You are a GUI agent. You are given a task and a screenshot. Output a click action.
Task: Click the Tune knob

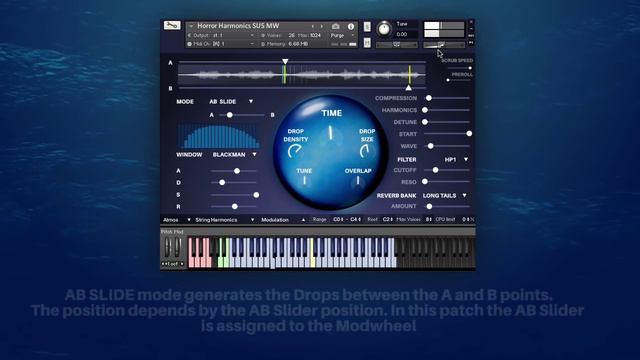point(383,29)
